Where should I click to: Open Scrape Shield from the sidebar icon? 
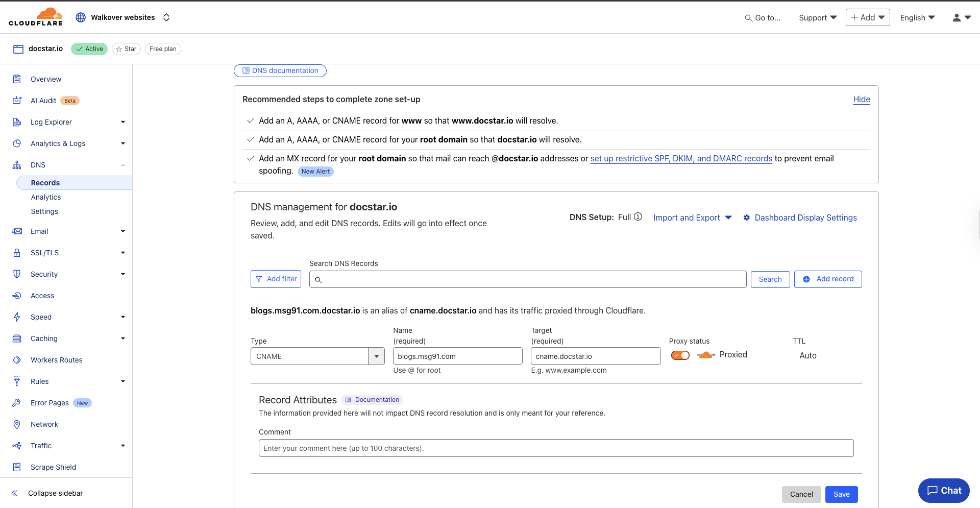17,467
